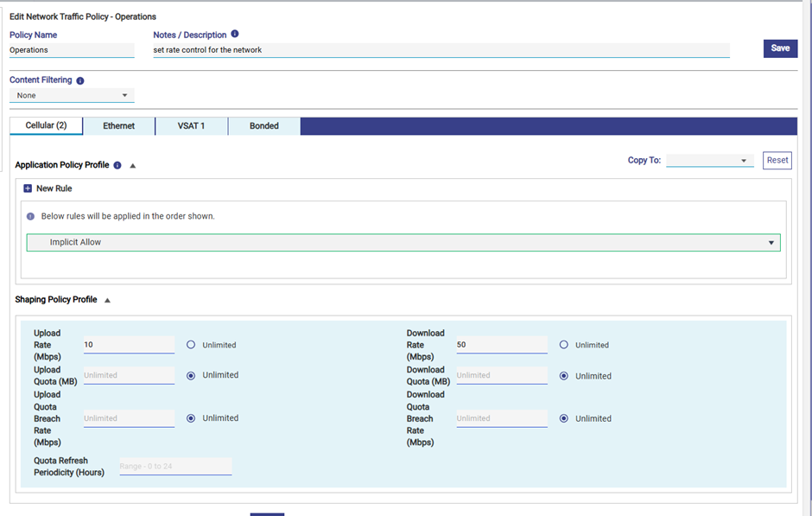
Task: Open the Content Filtering dropdown
Action: click(72, 95)
